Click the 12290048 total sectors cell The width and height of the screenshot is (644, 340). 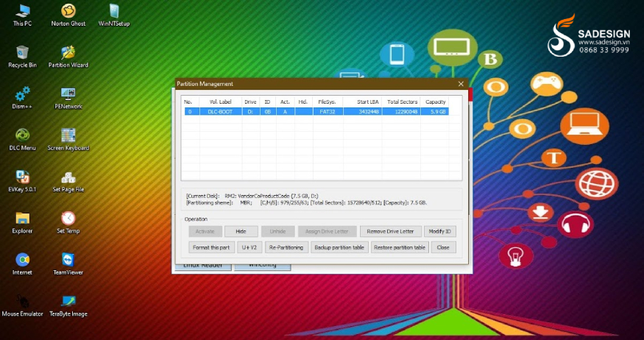coord(401,112)
